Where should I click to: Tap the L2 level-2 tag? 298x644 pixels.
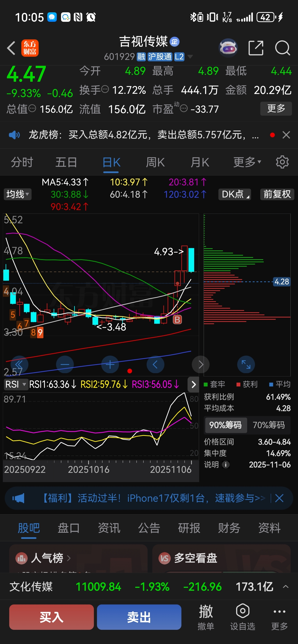coord(179,57)
